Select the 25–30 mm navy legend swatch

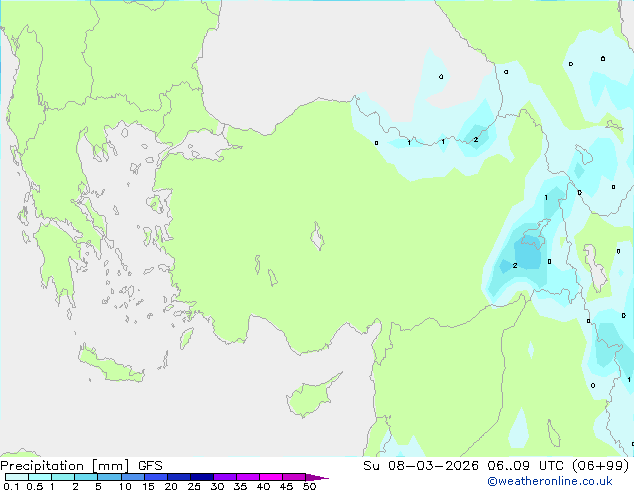[202, 477]
